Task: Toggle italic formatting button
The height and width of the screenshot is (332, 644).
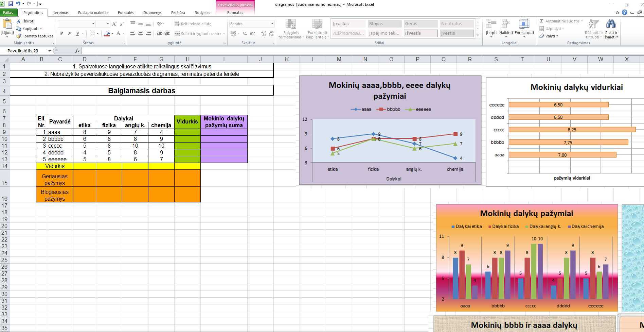Action: click(x=69, y=34)
